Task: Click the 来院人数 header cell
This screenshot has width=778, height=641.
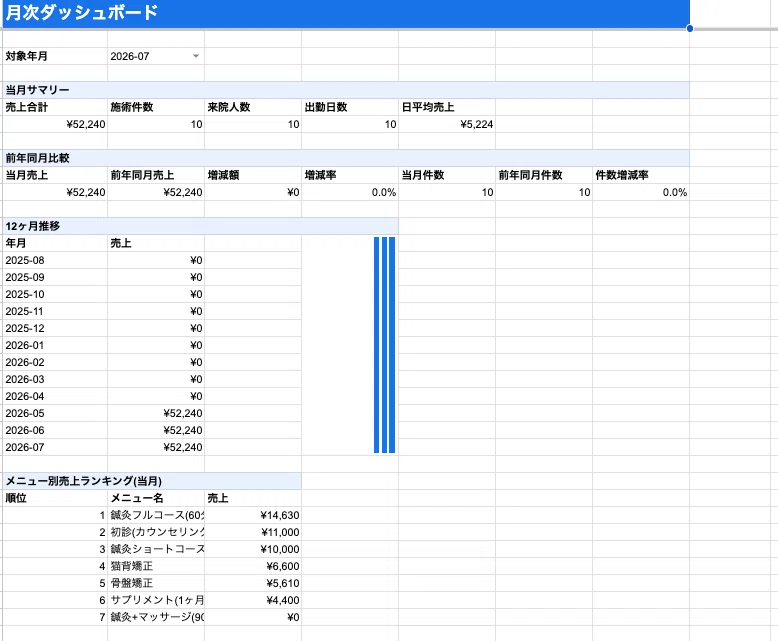Action: (x=253, y=107)
